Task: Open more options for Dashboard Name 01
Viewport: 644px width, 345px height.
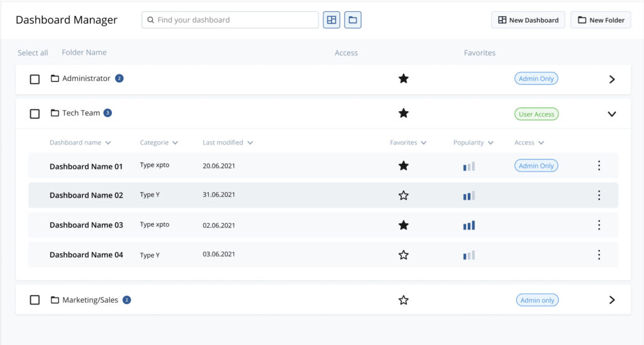Action: tap(599, 165)
